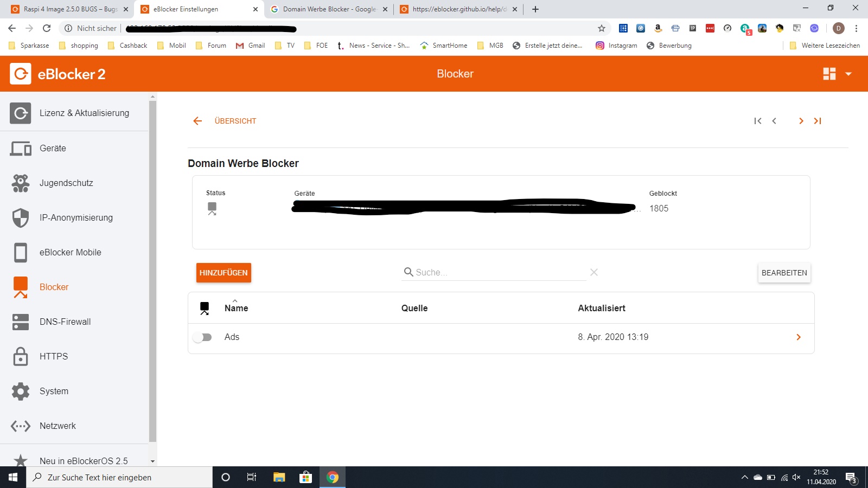Click the DNS-Firewall sidebar icon

[21, 322]
